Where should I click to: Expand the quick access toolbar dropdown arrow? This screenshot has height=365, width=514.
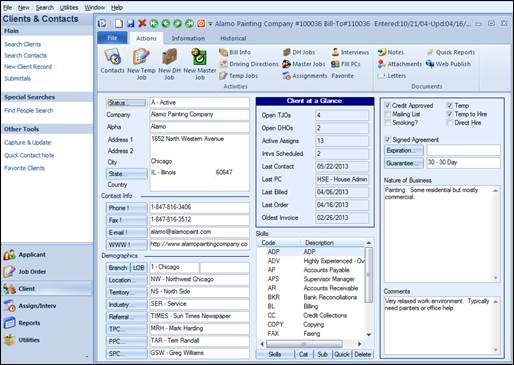click(210, 24)
